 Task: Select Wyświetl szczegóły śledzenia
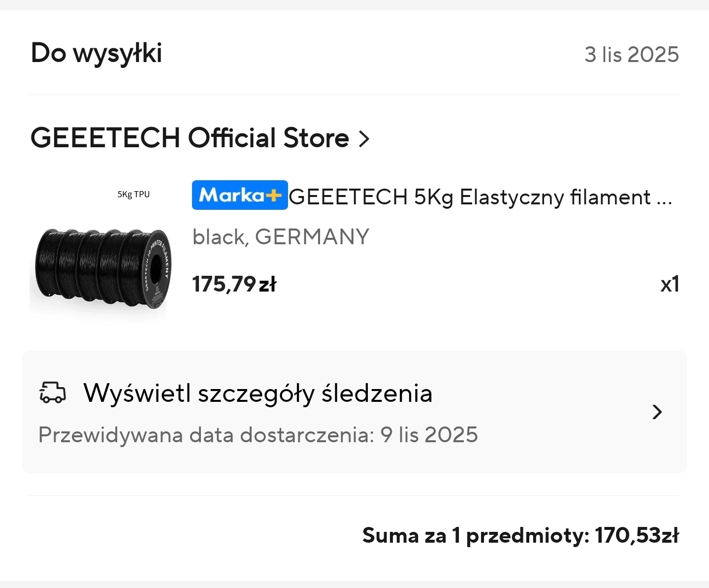[258, 393]
